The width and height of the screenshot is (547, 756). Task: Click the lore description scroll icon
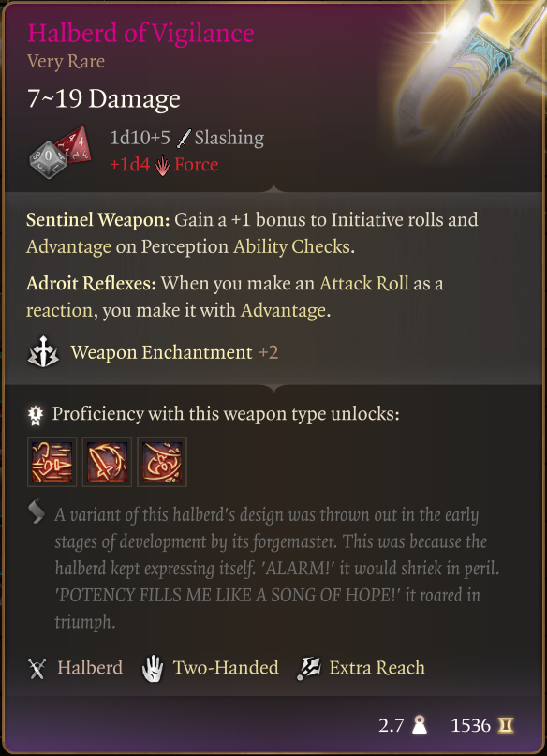tap(37, 511)
